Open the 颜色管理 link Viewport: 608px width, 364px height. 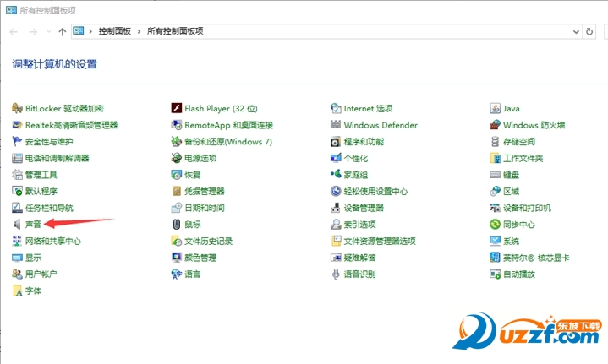[x=200, y=258]
